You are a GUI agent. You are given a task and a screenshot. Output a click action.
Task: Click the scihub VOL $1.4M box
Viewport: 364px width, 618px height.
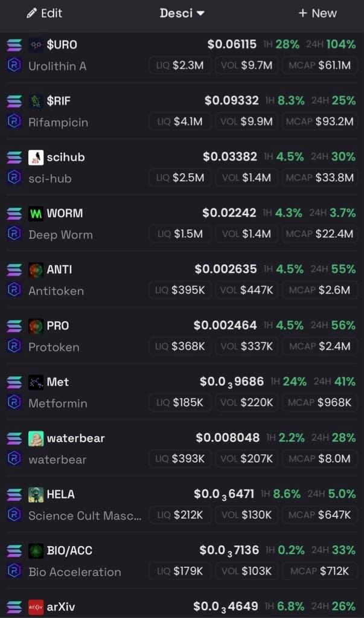[x=246, y=178]
